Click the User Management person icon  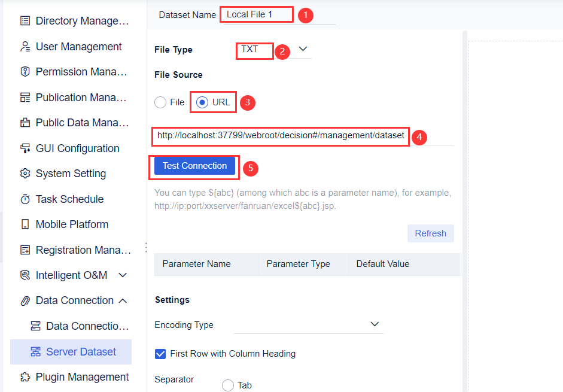pos(25,47)
